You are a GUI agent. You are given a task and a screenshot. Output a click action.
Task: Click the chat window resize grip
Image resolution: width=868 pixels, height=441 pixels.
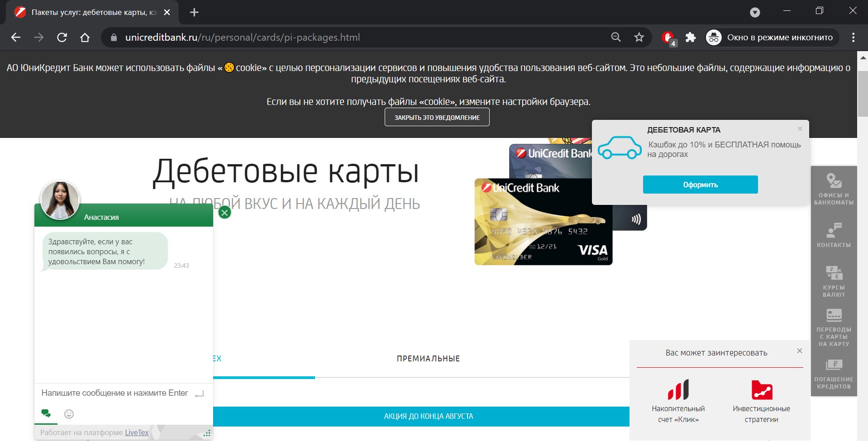pyautogui.click(x=207, y=433)
